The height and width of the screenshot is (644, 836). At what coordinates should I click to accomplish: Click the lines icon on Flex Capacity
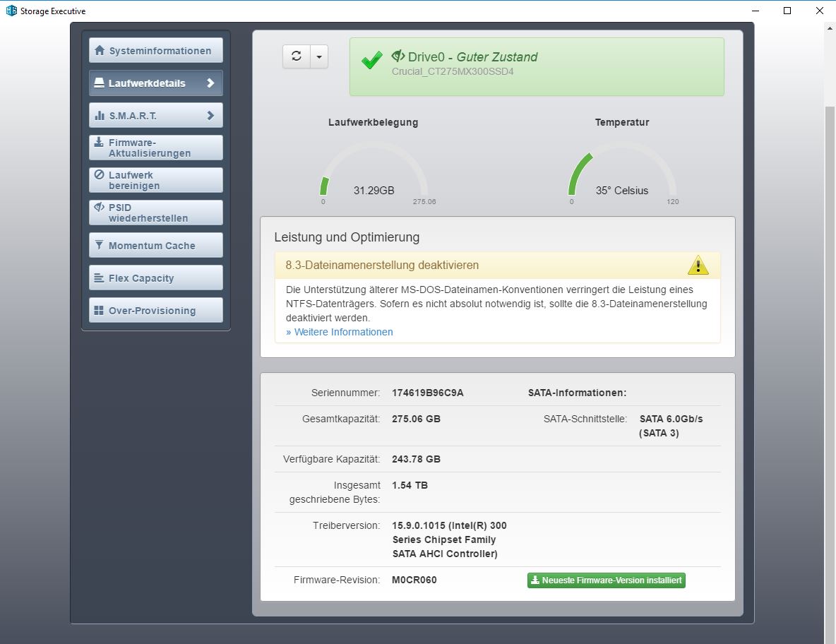(x=99, y=278)
